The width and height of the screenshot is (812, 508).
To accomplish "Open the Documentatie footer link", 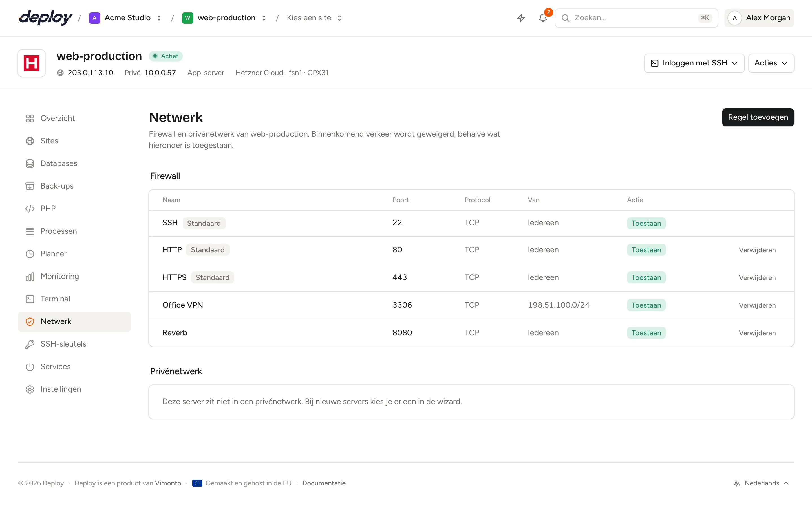I will click(x=324, y=483).
